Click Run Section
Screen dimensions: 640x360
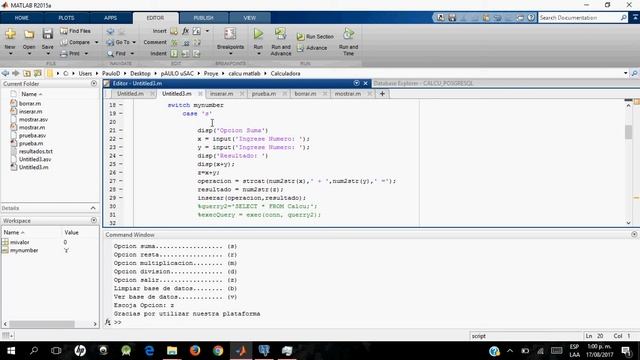tap(315, 37)
